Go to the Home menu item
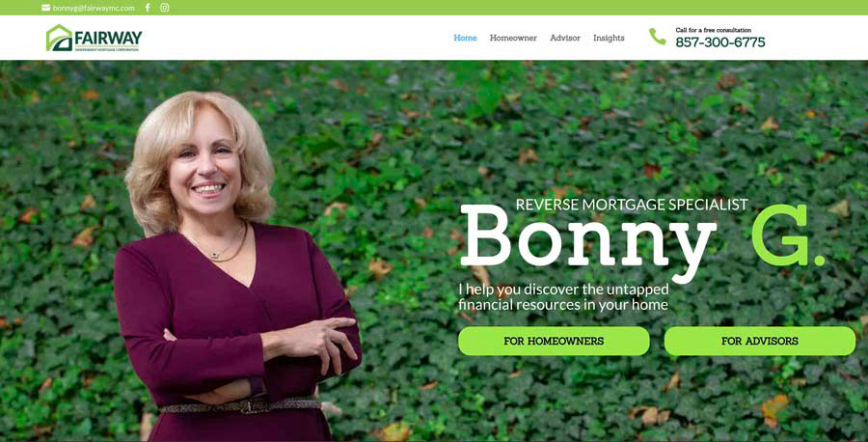 [x=465, y=38]
